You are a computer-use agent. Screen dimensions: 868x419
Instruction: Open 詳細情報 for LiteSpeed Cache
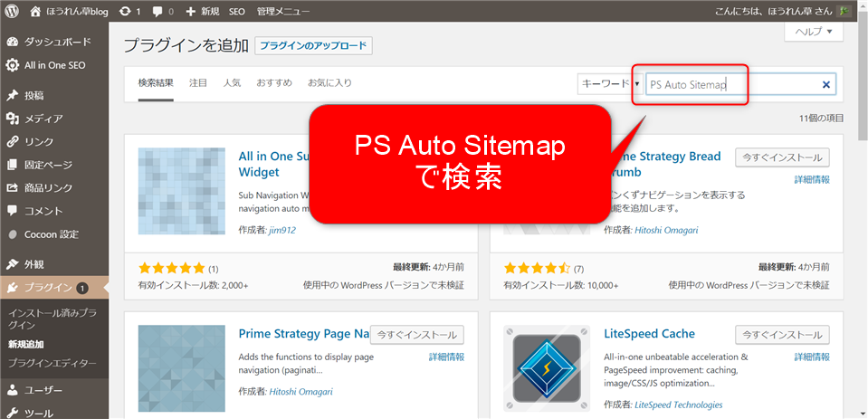tap(812, 357)
